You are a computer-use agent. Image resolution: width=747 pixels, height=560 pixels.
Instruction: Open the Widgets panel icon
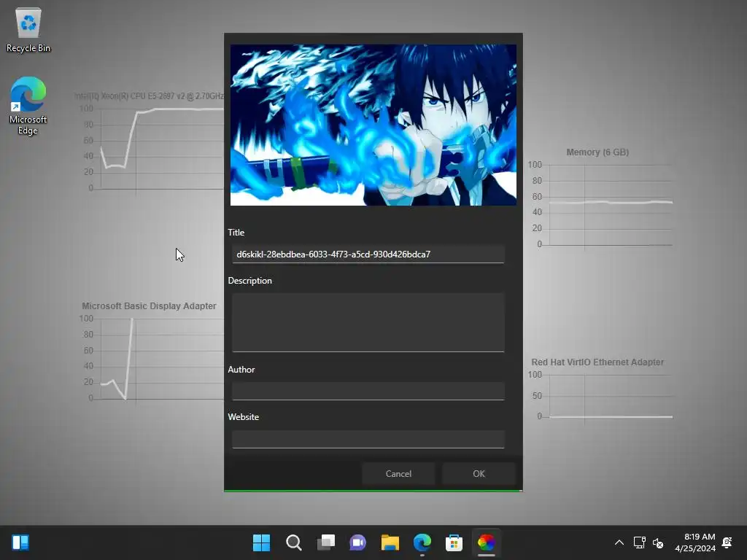pyautogui.click(x=20, y=542)
